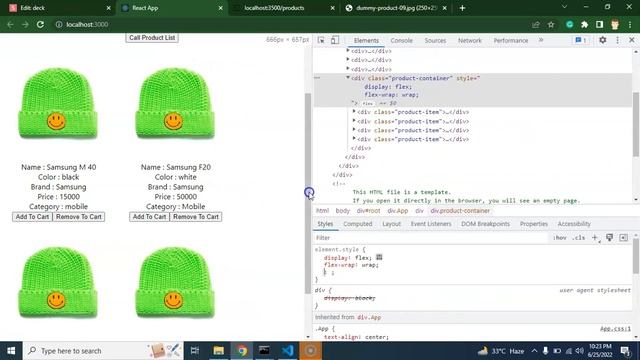This screenshot has width=640, height=360.
Task: Open a new browser tab
Action: [462, 8]
